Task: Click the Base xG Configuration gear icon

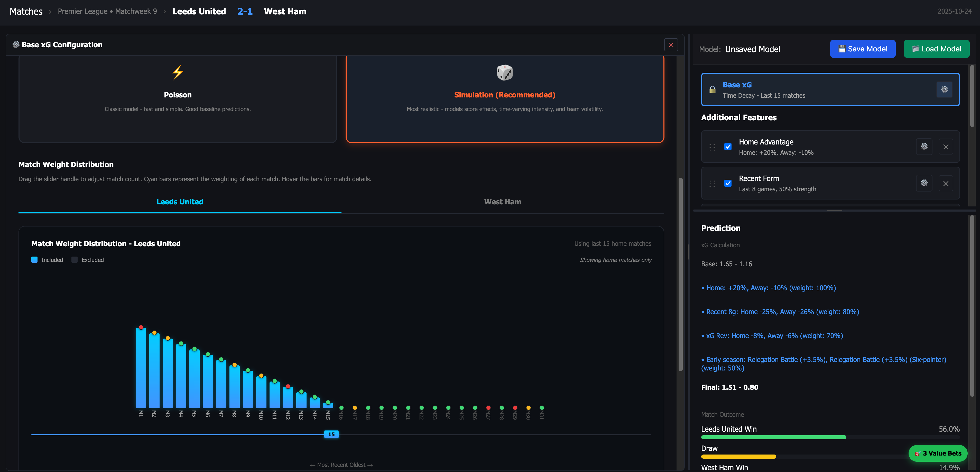Action: [16, 44]
